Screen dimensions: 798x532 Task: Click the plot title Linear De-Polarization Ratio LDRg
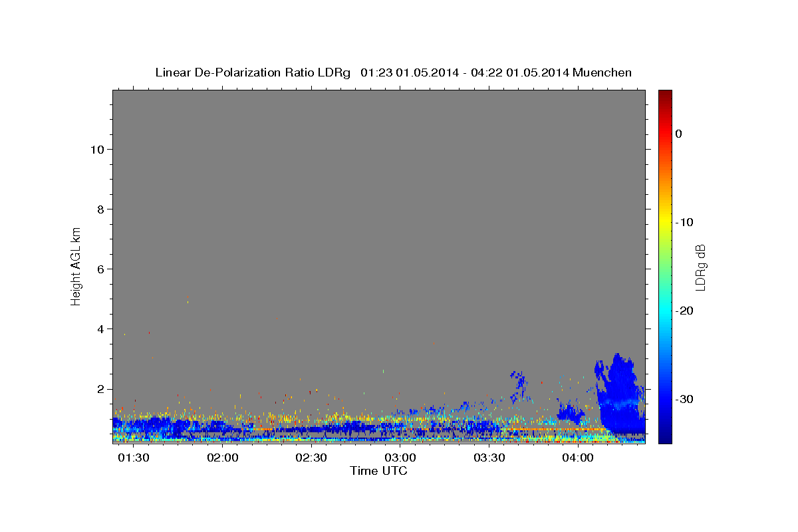pos(252,72)
